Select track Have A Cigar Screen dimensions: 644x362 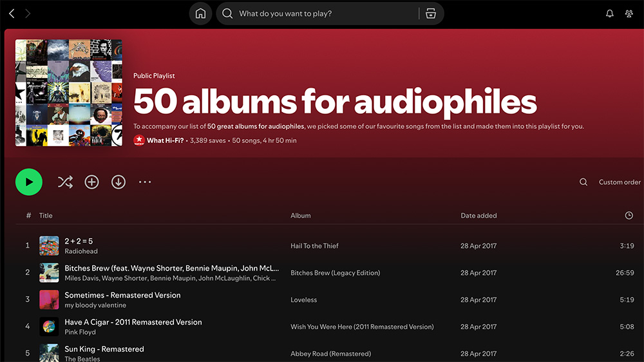point(133,322)
